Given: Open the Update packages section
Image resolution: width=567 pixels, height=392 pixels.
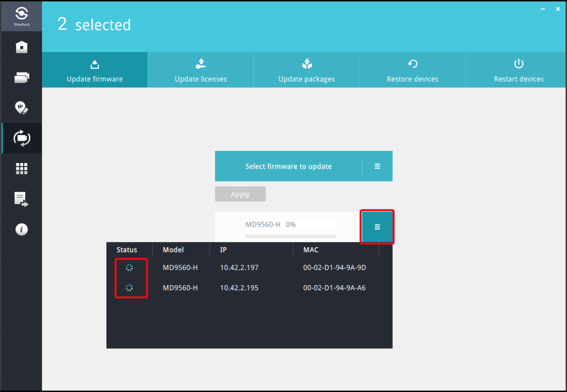Looking at the screenshot, I should click(306, 70).
